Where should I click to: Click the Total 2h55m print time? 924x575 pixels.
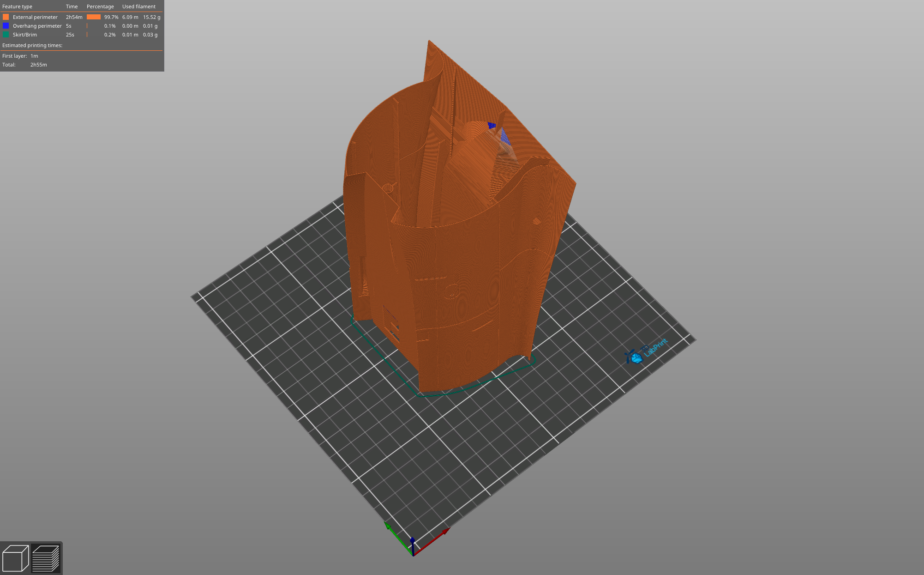[38, 65]
